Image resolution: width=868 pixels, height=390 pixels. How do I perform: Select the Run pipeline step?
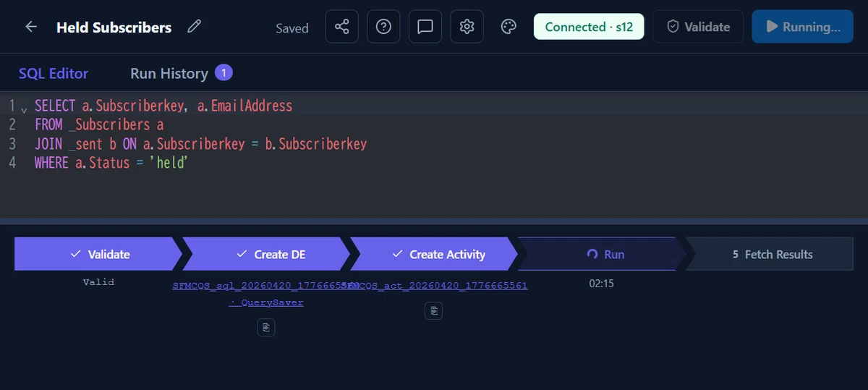click(603, 254)
